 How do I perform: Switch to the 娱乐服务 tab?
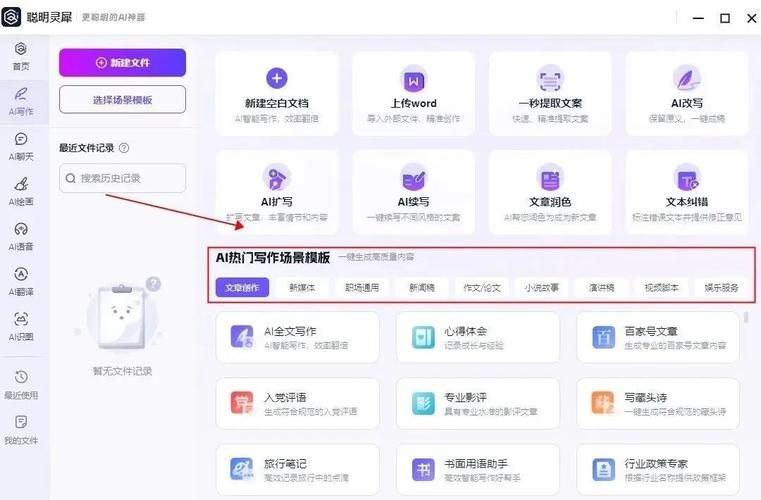point(722,287)
